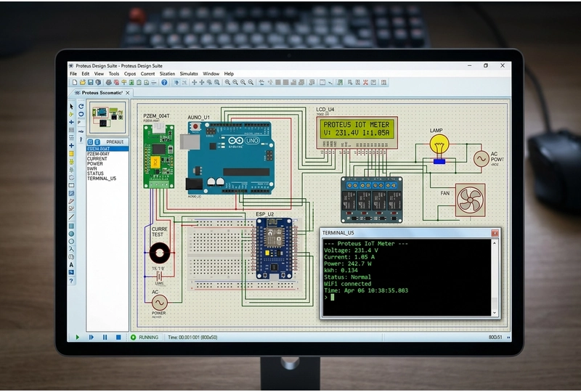Select the filled blue square graphics tool

pyautogui.click(x=71, y=226)
